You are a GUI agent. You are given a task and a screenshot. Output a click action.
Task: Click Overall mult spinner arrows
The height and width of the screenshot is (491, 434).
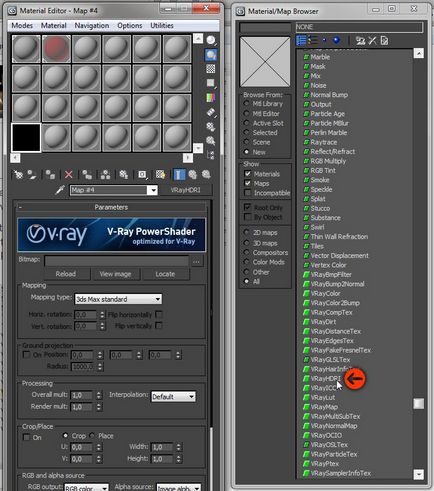click(x=99, y=395)
